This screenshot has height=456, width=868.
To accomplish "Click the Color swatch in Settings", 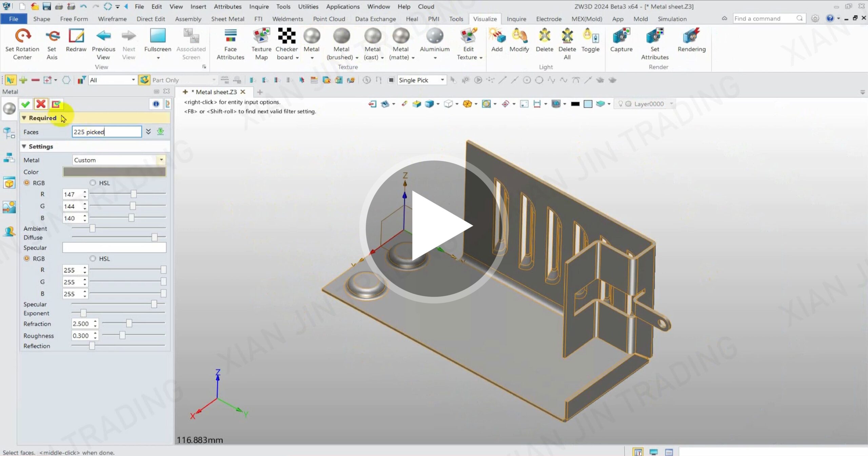I will [x=114, y=172].
